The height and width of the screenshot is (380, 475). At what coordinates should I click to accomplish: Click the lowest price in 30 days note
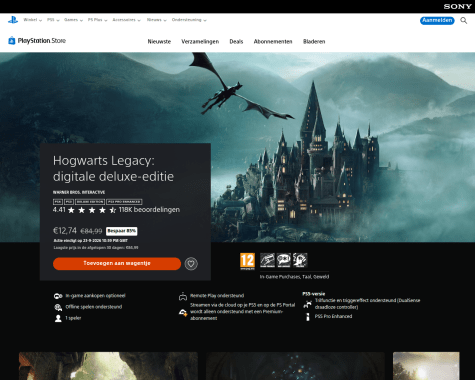(x=96, y=248)
